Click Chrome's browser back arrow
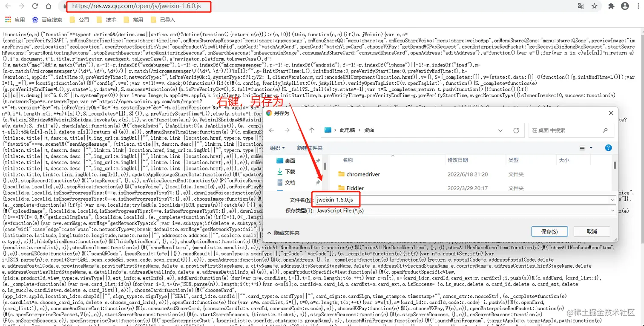Image resolution: width=644 pixels, height=326 pixels. (9, 6)
